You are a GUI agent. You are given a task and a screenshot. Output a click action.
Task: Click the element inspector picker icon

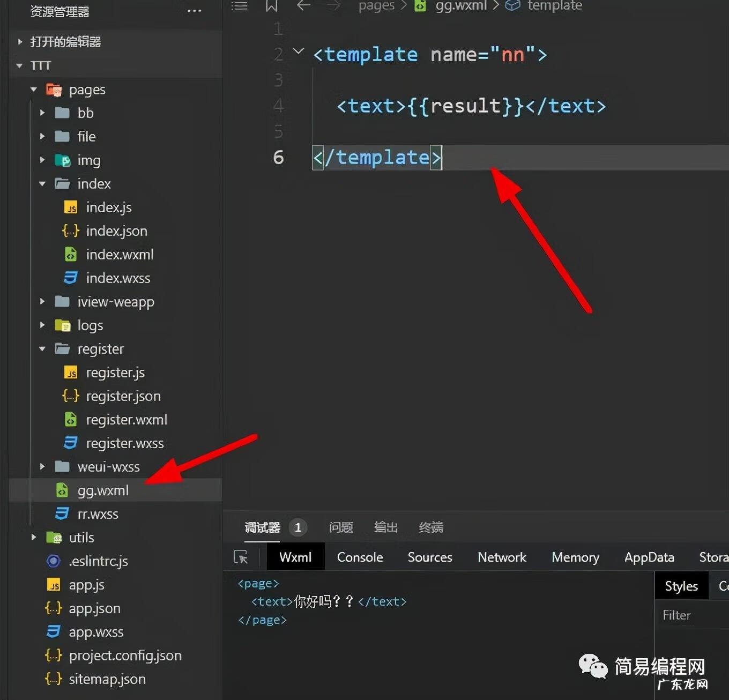pos(241,557)
